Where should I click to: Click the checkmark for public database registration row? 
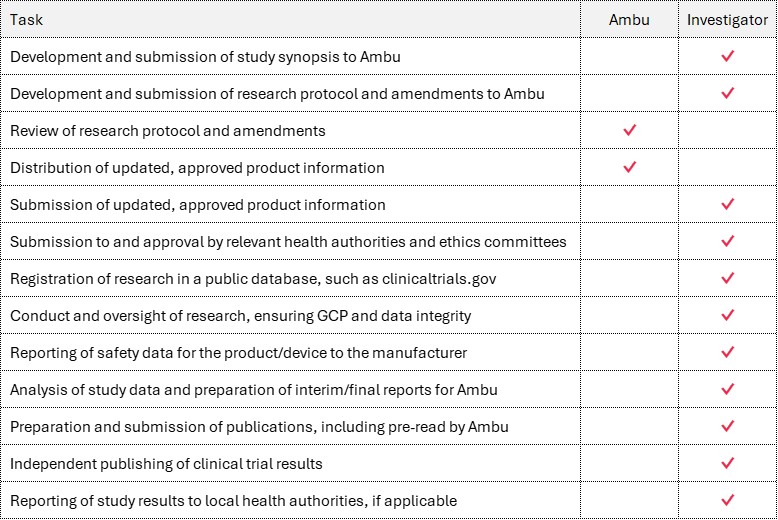[727, 279]
